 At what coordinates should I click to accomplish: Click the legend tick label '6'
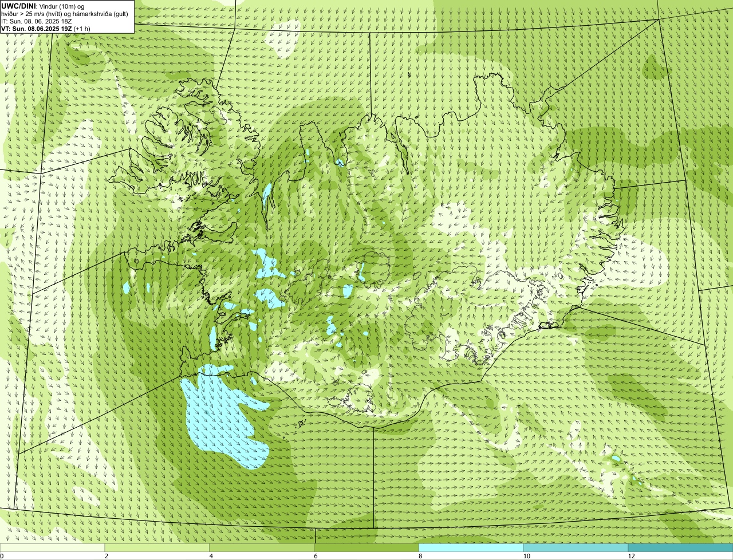[316, 556]
